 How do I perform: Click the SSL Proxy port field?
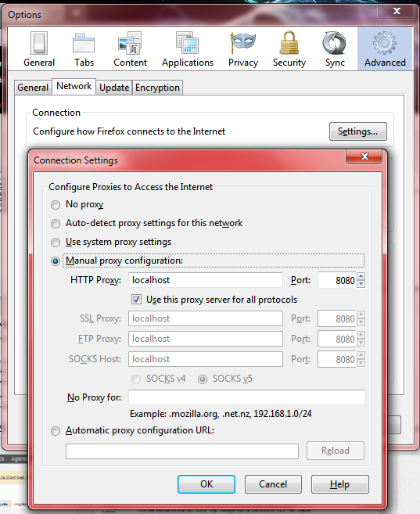(x=337, y=318)
